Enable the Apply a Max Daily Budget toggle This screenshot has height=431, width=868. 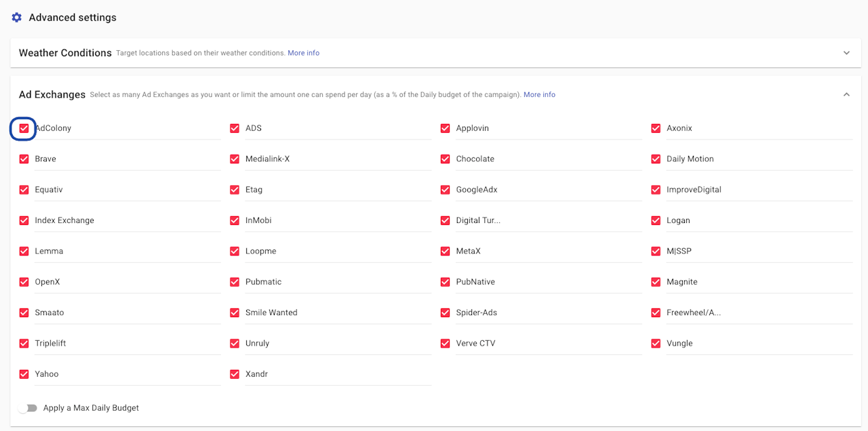coord(28,408)
